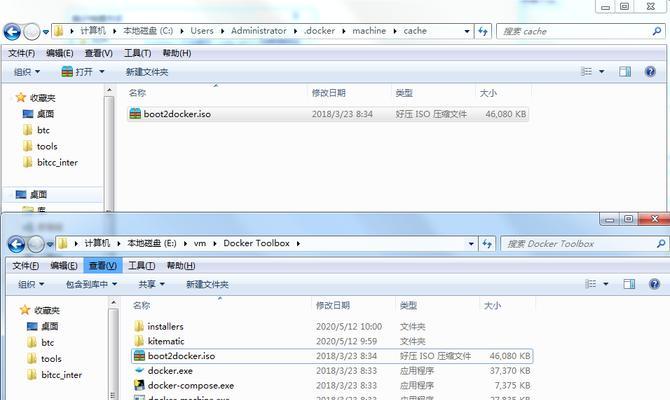The height and width of the screenshot is (400, 670).
Task: Click view mode icon in Docker Toolbox window
Action: [x=591, y=284]
